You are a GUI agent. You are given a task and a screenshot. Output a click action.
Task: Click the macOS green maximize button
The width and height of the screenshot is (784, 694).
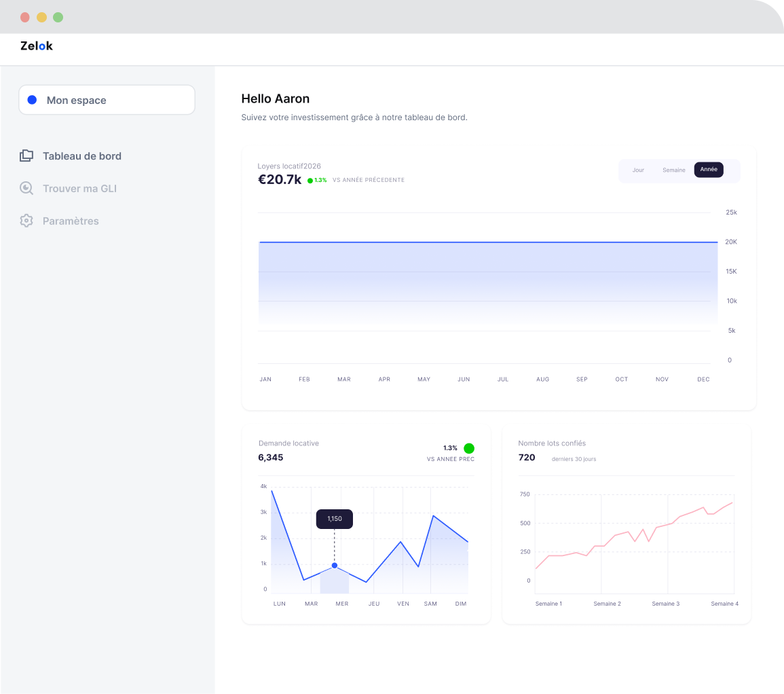[58, 17]
